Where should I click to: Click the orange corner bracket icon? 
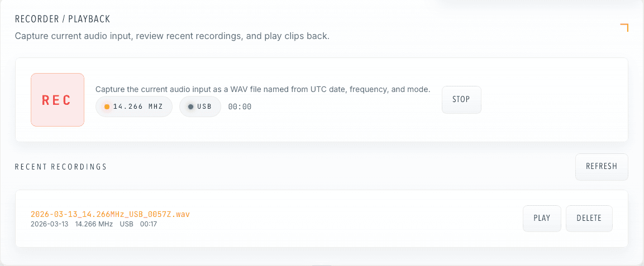pos(624,27)
